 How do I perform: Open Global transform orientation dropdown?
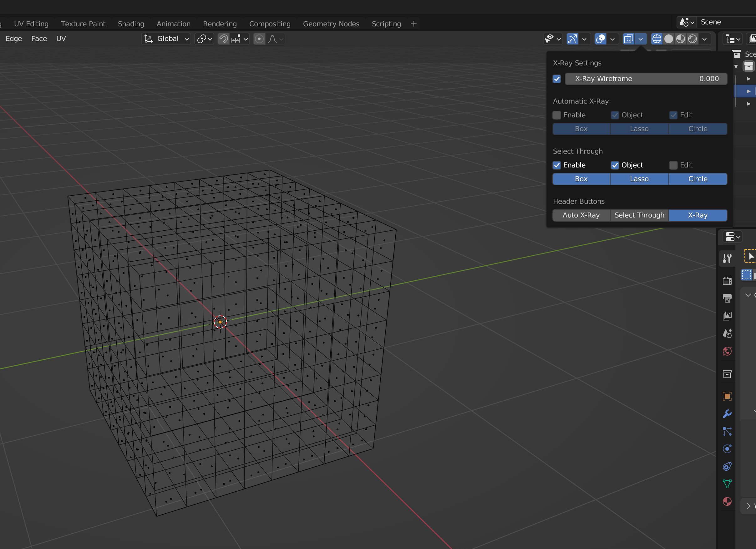166,39
